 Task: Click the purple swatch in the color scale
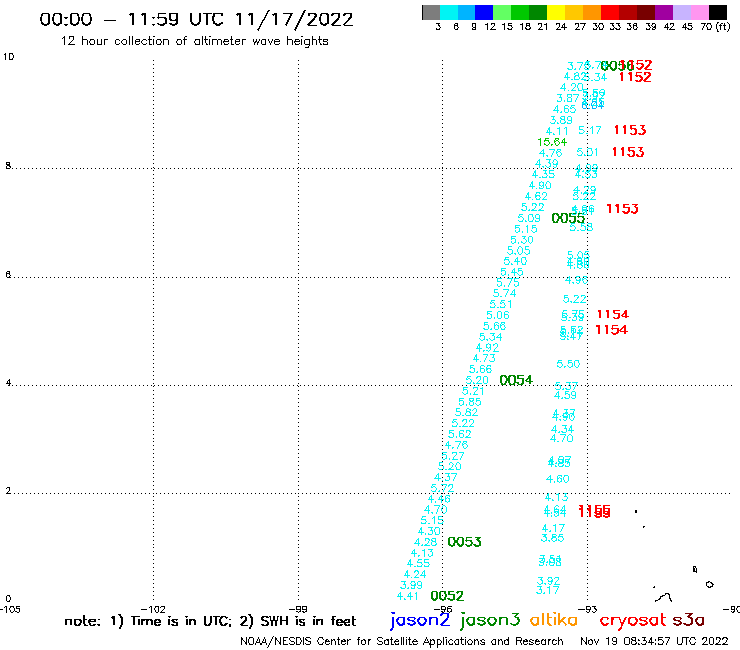tap(664, 12)
